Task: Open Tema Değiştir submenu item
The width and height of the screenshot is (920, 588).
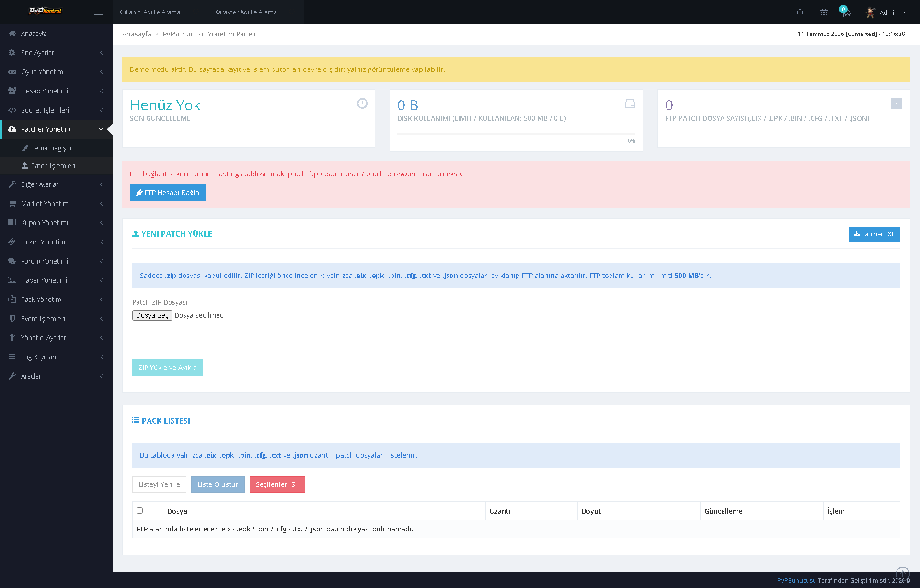Action: tap(56, 148)
